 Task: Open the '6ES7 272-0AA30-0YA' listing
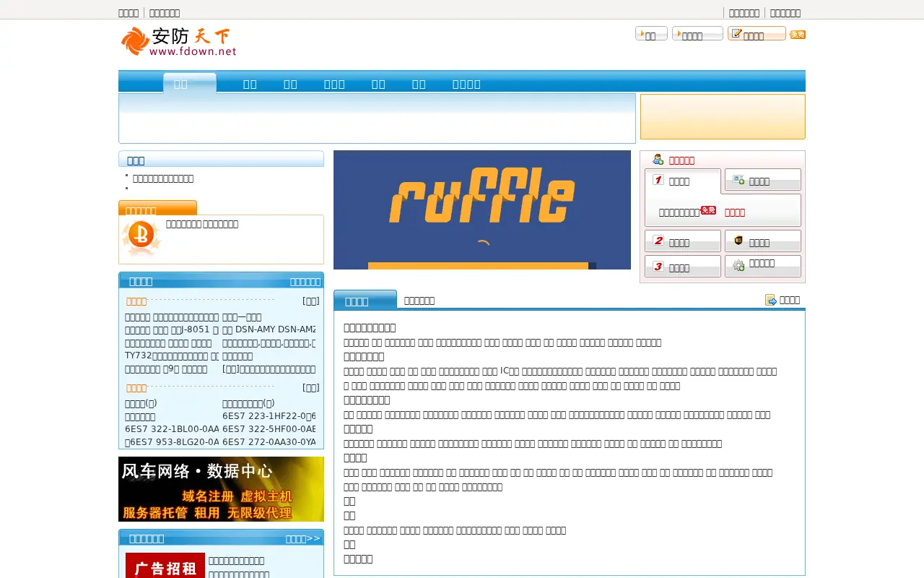point(269,441)
